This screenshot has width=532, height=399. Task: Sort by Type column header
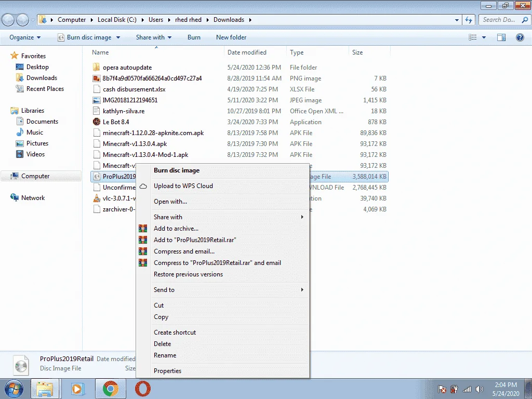tap(297, 52)
